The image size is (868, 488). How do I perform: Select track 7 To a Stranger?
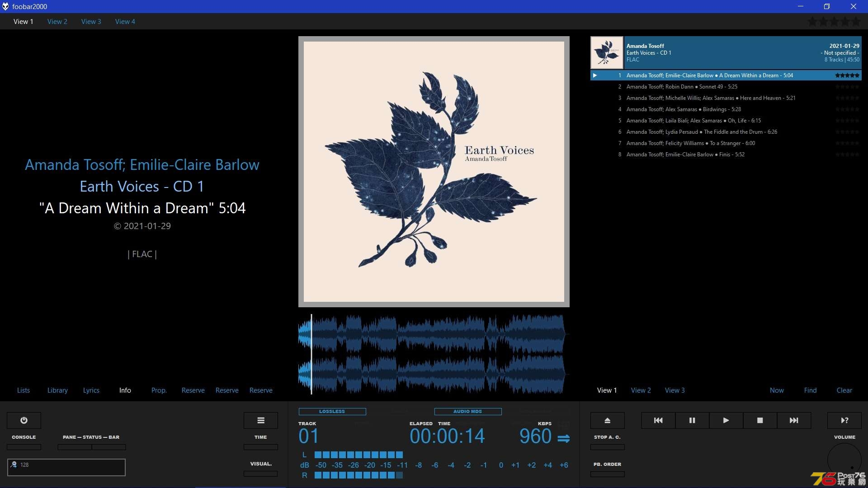click(x=726, y=143)
